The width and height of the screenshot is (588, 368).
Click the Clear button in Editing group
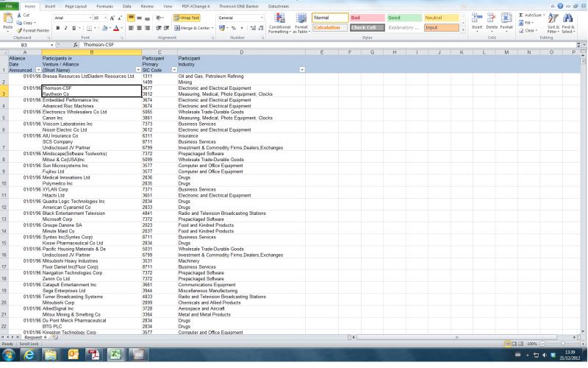coord(528,30)
